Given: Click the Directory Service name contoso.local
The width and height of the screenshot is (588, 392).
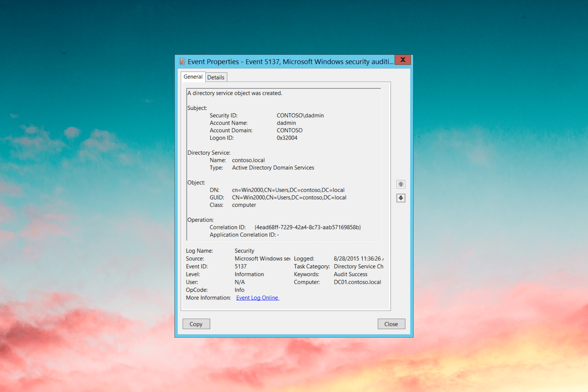Looking at the screenshot, I should [x=248, y=160].
